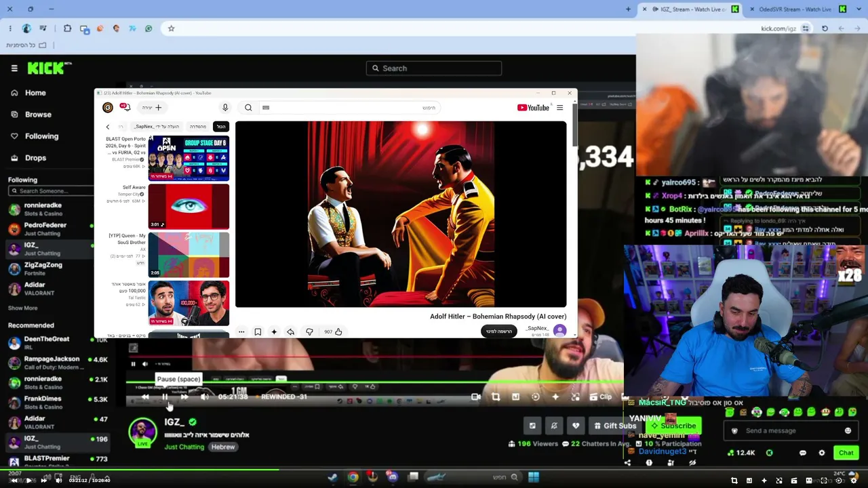
Task: Save YouTube video with bookmark icon
Action: (x=258, y=331)
